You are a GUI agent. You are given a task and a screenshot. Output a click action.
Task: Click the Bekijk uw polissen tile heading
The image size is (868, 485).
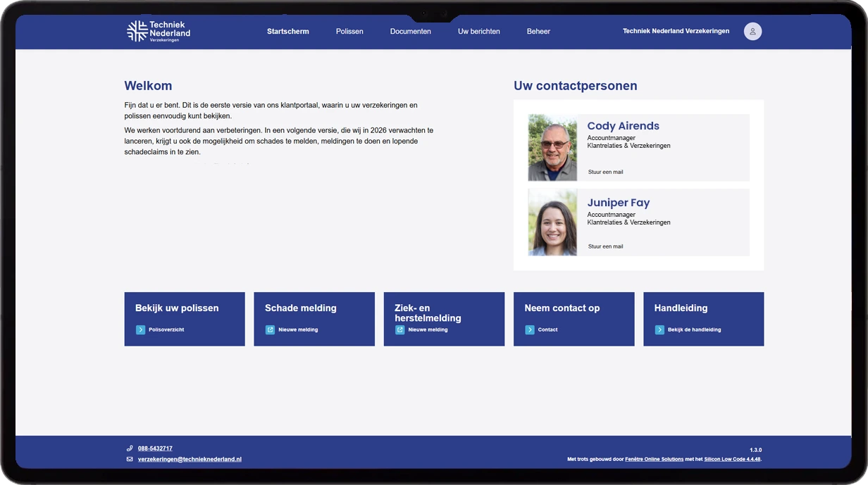[x=177, y=308]
